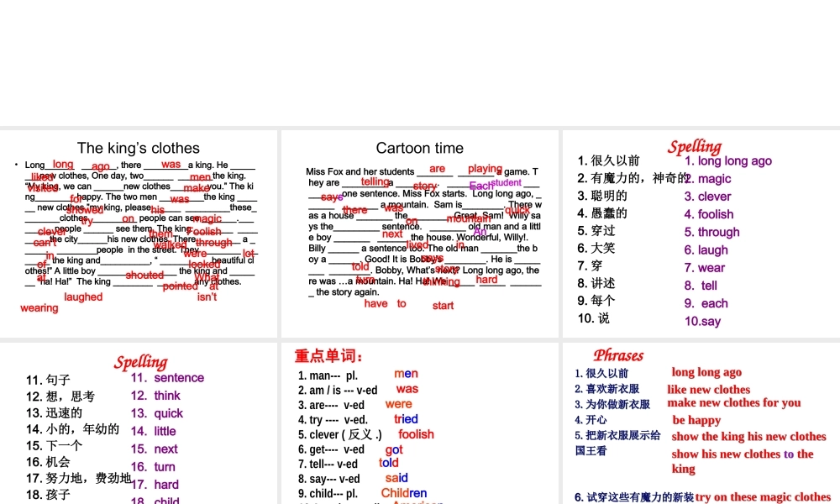Open the Phrases slide
This screenshot has height=504, width=840.
pyautogui.click(x=701, y=423)
